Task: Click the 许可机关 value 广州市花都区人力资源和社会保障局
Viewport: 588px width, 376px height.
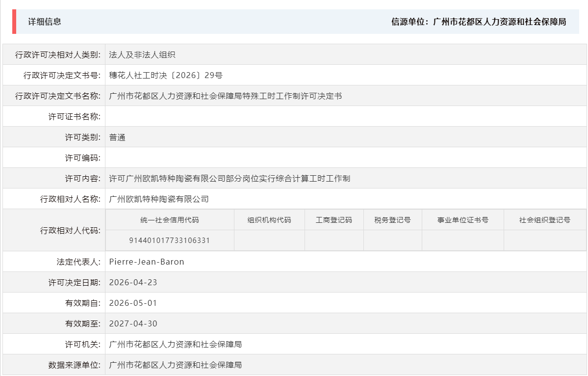Action: [x=176, y=345]
